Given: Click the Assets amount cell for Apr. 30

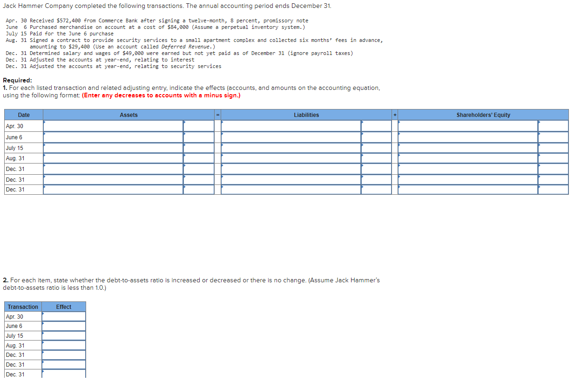Looking at the screenshot, I should click(198, 126).
